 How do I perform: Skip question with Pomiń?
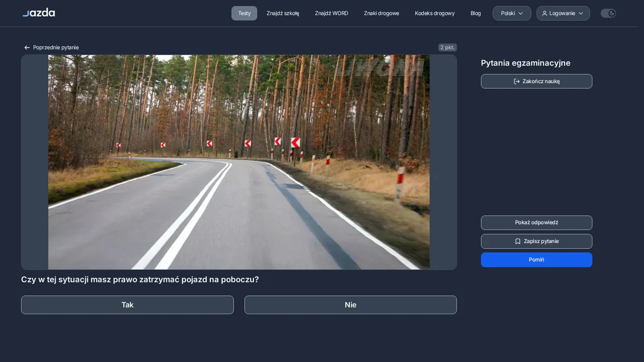pyautogui.click(x=537, y=260)
